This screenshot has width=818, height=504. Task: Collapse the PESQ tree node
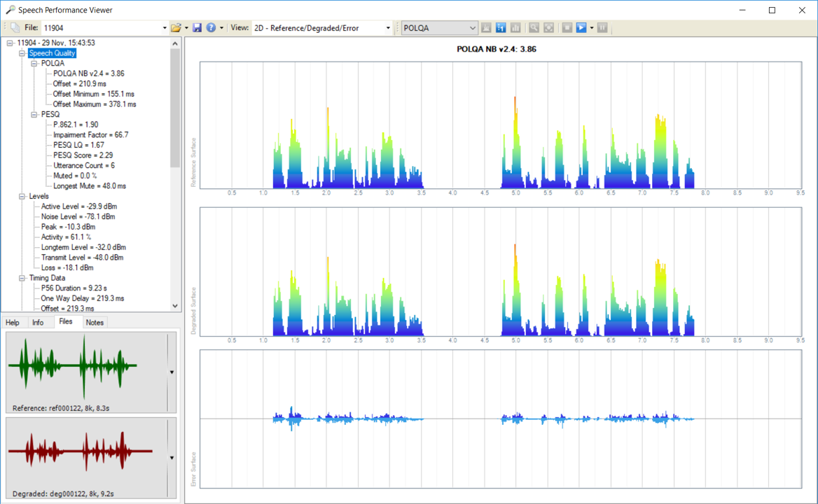[x=34, y=114]
